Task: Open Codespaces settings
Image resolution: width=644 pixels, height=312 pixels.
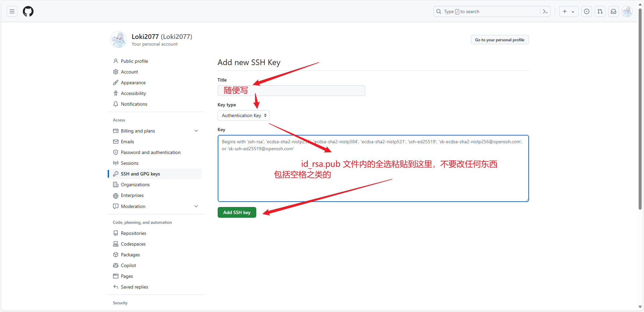Action: [133, 244]
